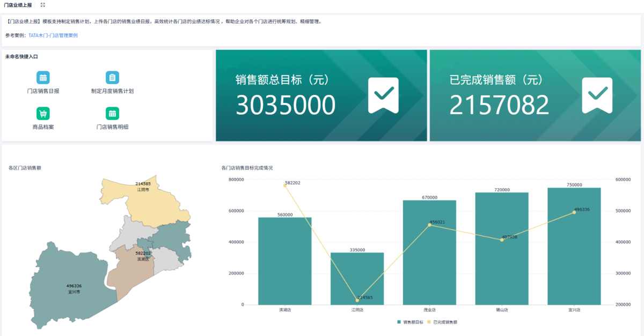644x336 pixels.
Task: Open the 门店销售日报 calendar icon
Action: click(43, 78)
